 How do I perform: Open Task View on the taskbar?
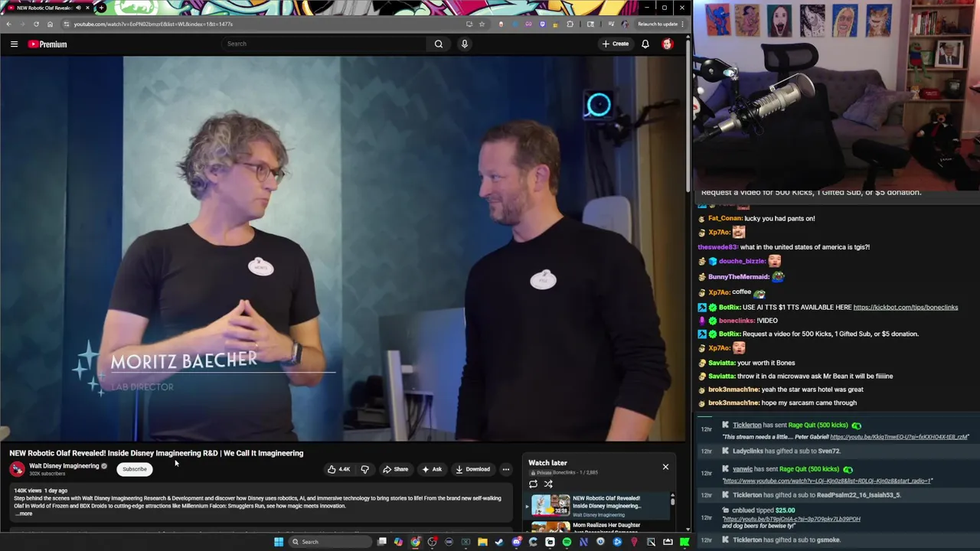point(382,542)
